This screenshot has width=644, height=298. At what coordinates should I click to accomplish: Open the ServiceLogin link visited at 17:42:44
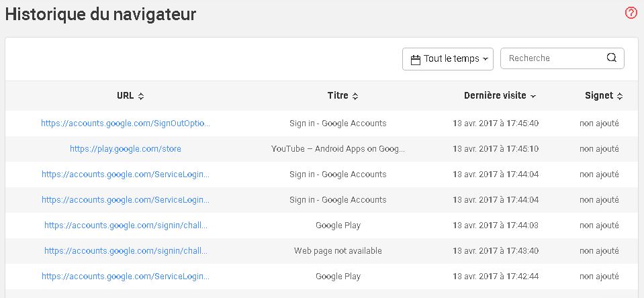[126, 277]
